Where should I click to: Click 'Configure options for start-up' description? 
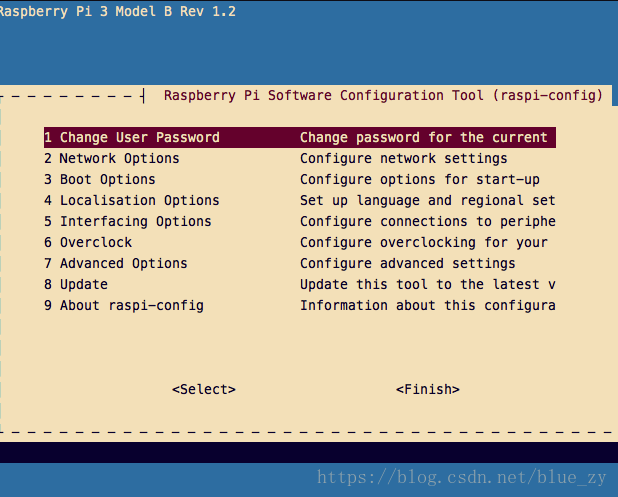pyautogui.click(x=420, y=179)
